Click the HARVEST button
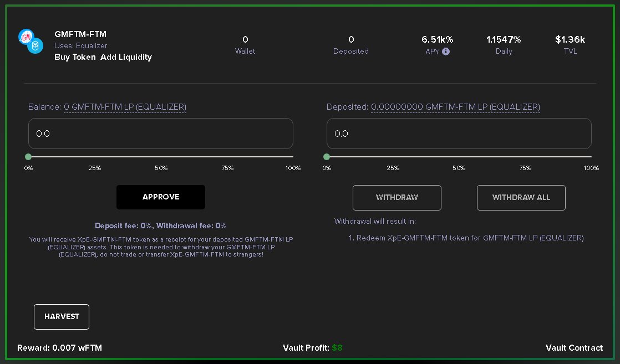620x364 pixels. pyautogui.click(x=62, y=316)
